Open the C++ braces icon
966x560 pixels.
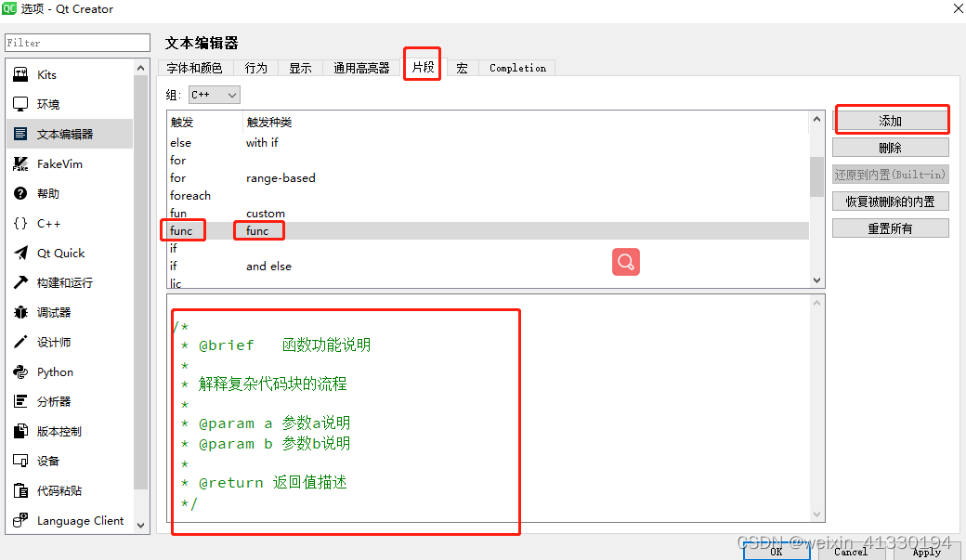pyautogui.click(x=20, y=223)
